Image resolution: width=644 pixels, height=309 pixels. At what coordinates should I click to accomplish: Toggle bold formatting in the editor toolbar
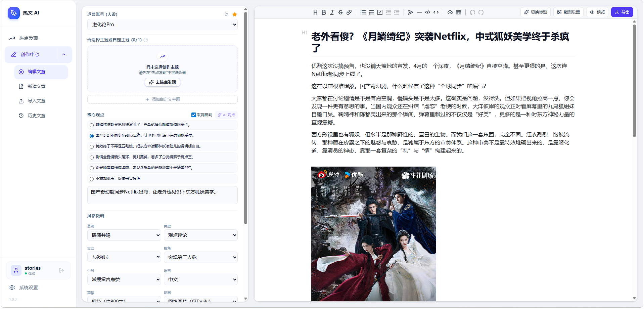click(323, 12)
